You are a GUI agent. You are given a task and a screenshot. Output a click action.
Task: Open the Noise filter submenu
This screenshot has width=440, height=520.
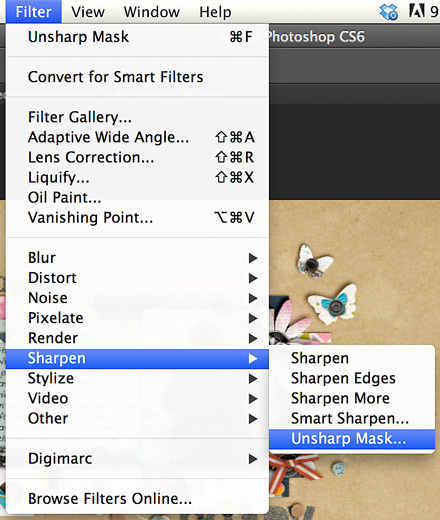pos(137,298)
